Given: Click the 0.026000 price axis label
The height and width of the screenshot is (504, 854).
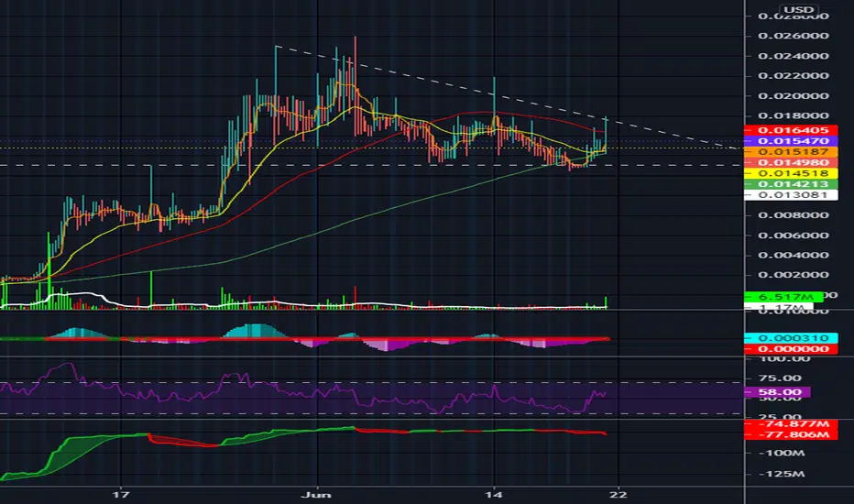Looking at the screenshot, I should (794, 36).
